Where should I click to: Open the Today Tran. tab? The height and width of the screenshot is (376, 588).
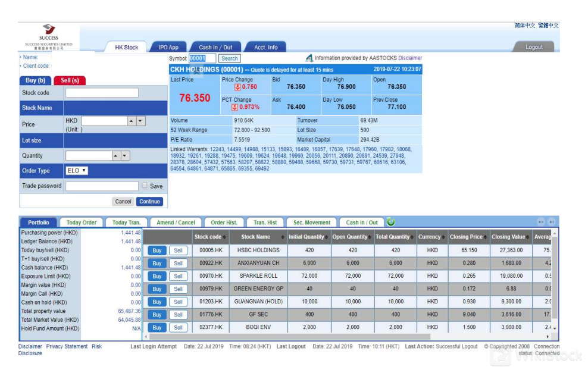(126, 223)
